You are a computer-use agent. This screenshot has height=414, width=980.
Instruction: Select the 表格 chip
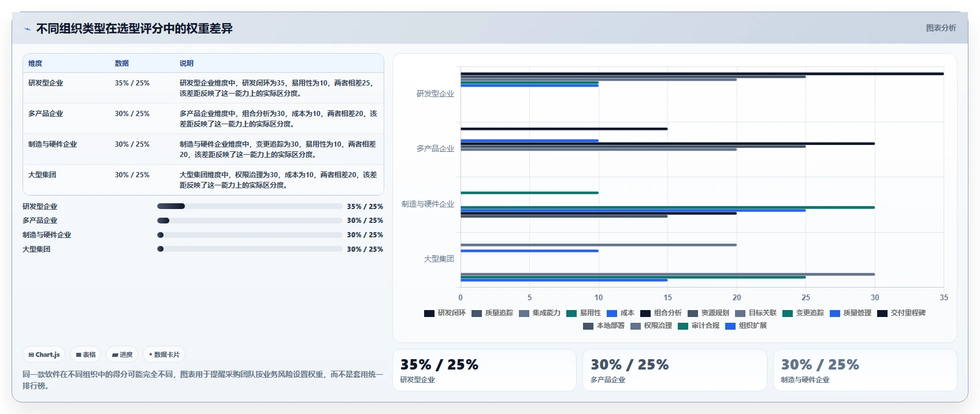pos(86,355)
